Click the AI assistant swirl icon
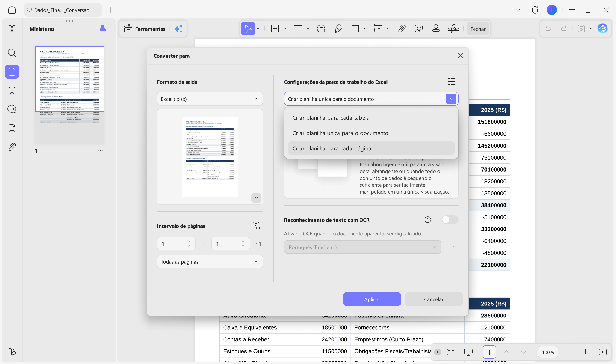 [603, 29]
